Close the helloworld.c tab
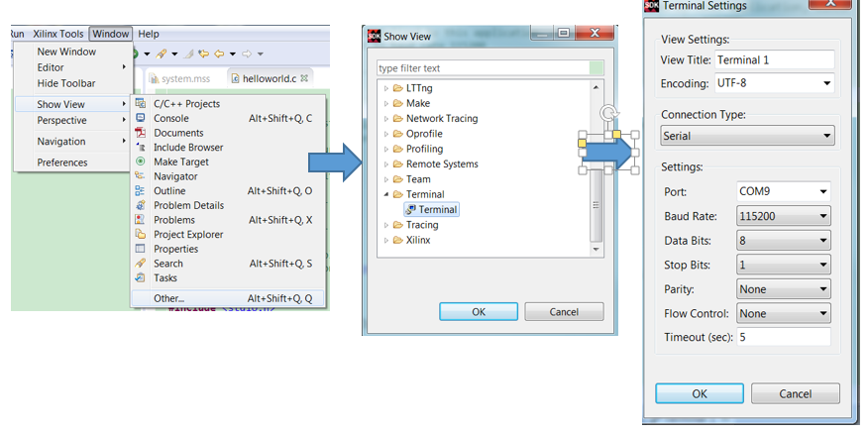Image resolution: width=868 pixels, height=433 pixels. 304,78
